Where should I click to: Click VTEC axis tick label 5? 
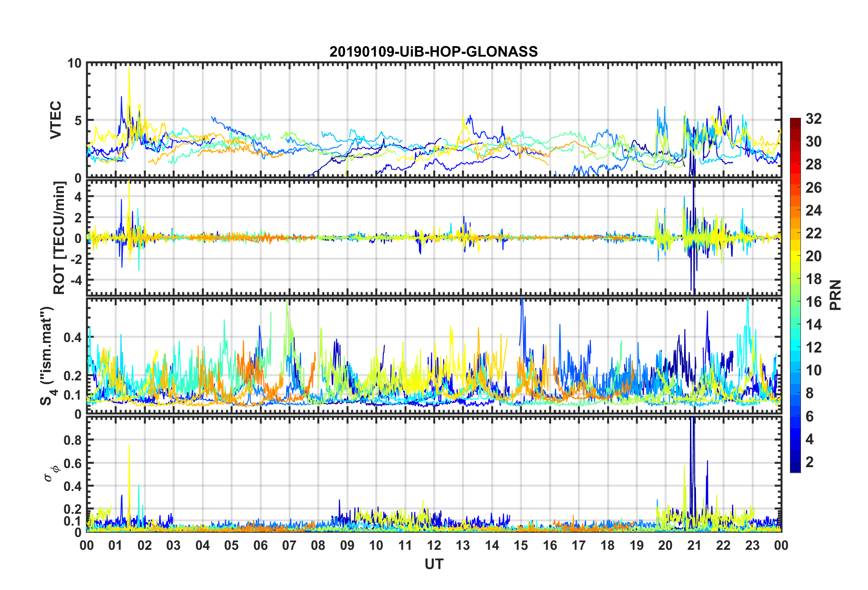(x=78, y=120)
